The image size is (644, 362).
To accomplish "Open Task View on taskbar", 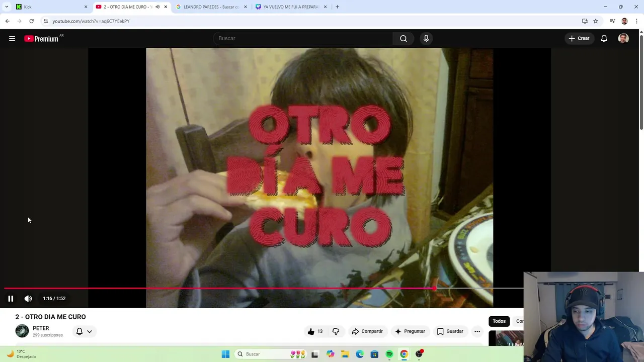I will pyautogui.click(x=315, y=354).
